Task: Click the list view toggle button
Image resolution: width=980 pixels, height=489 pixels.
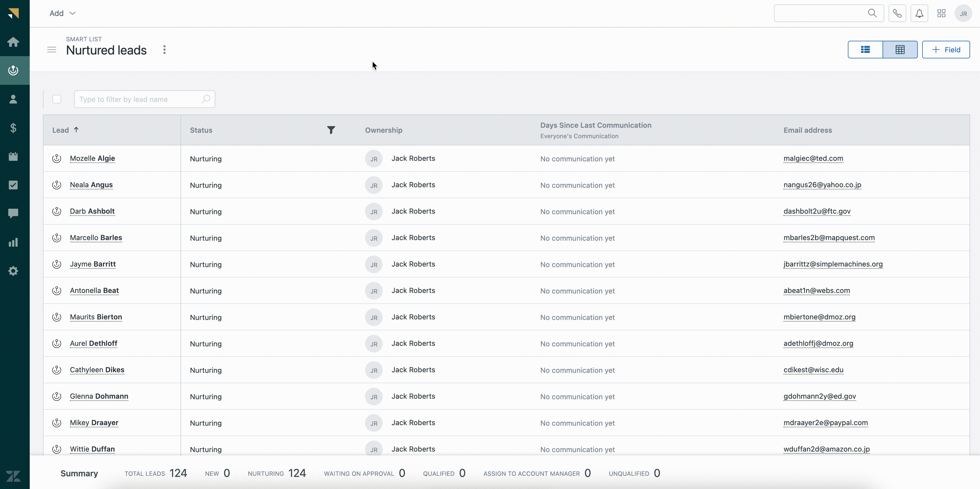Action: click(865, 49)
